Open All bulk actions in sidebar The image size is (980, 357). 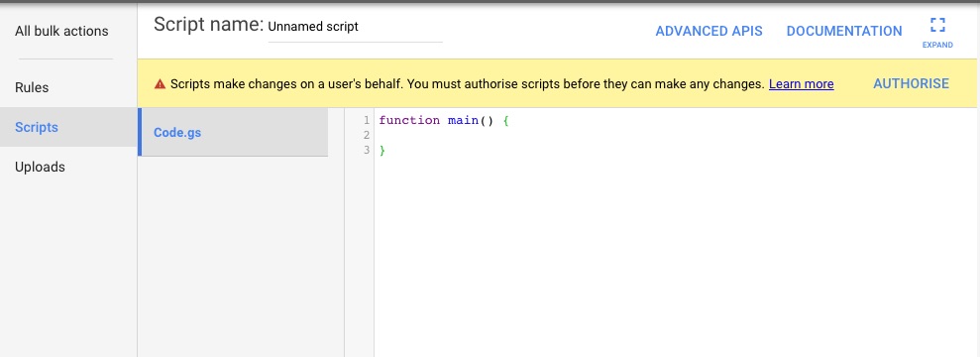(x=61, y=31)
